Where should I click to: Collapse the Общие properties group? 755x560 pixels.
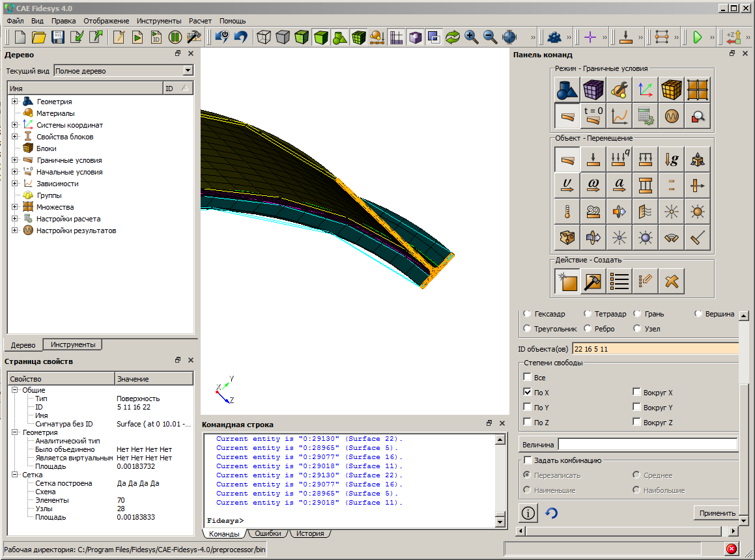[x=14, y=390]
